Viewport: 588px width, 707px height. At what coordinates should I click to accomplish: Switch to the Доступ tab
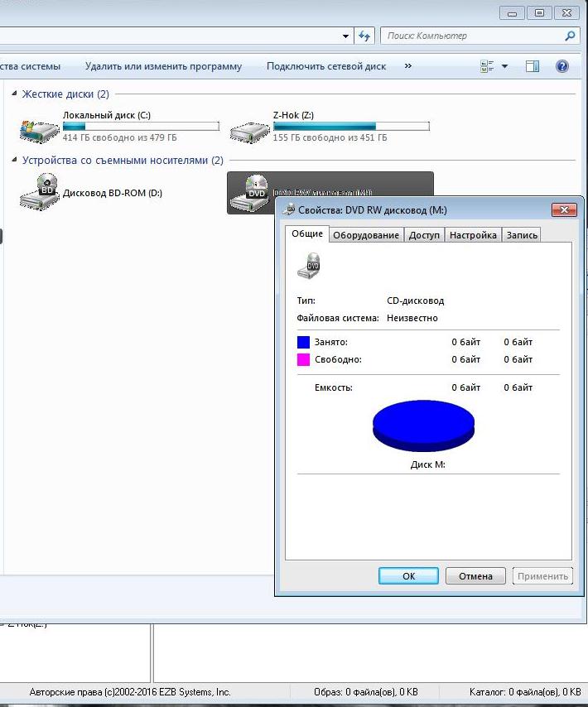[424, 235]
